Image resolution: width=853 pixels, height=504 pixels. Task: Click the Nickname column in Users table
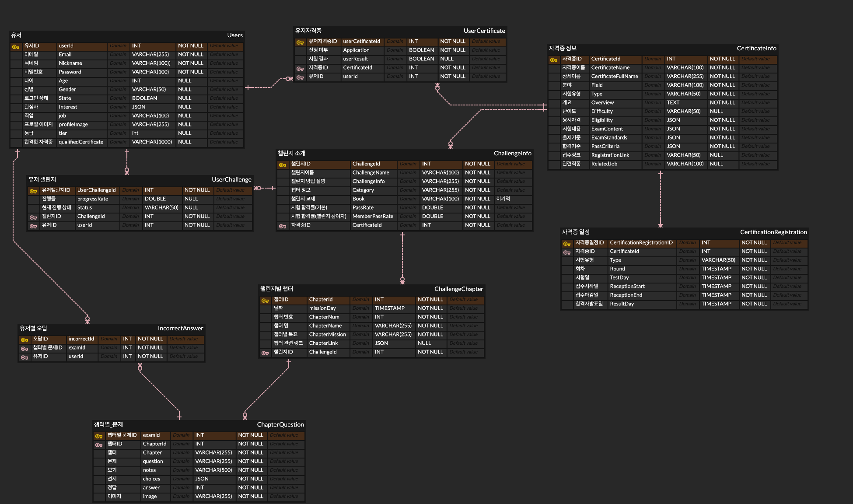pyautogui.click(x=70, y=63)
